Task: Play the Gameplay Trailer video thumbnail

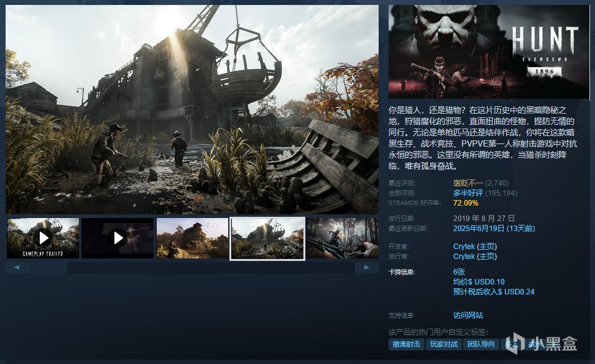Action: (43, 238)
